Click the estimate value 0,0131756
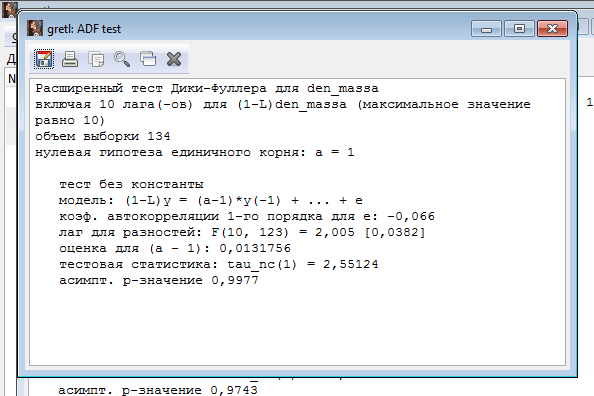The height and width of the screenshot is (396, 594). pyautogui.click(x=255, y=248)
